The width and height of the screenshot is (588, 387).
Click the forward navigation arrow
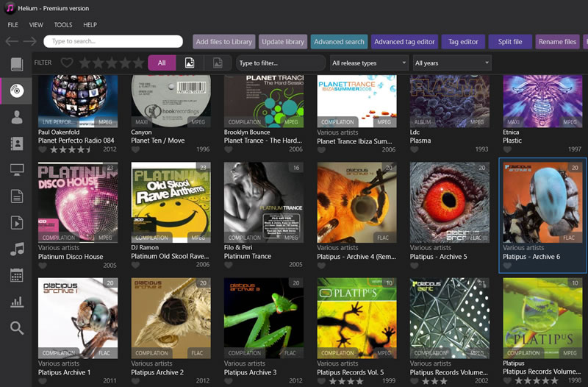tap(30, 41)
